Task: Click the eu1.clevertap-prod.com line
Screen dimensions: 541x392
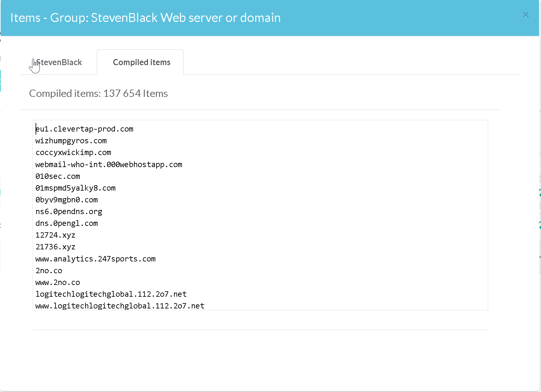Action: coord(84,129)
